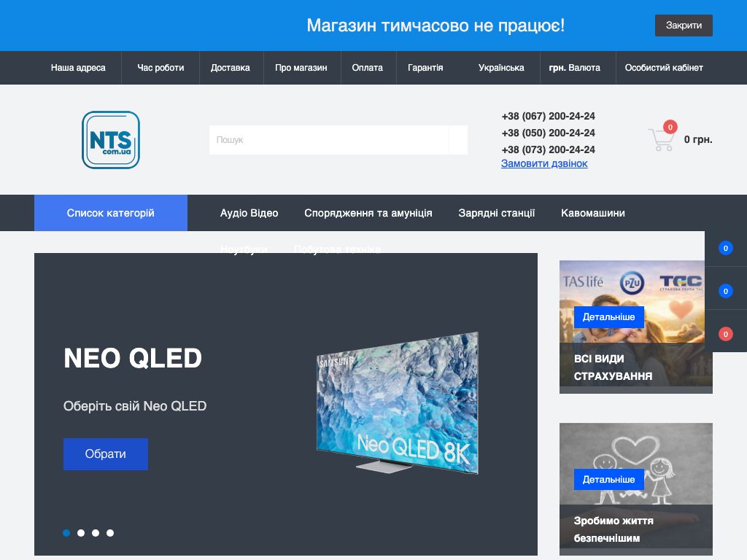Click the phone number +38 (067) 200-24-24
Screen dimensions: 747x560
[x=549, y=116]
